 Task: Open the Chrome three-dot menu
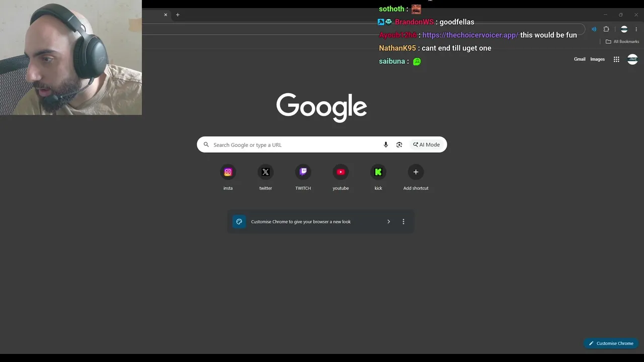tap(636, 29)
